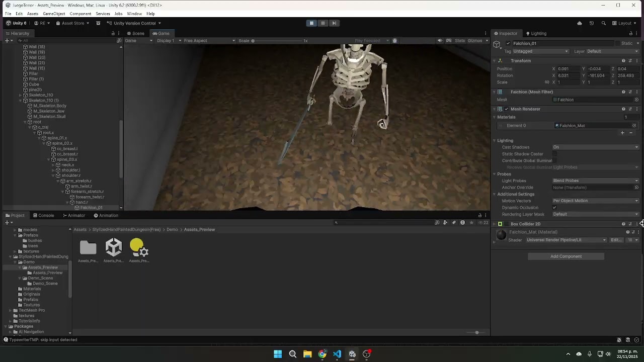This screenshot has width=644, height=362.
Task: Open Mesh Renderer more options menu
Action: click(x=637, y=109)
